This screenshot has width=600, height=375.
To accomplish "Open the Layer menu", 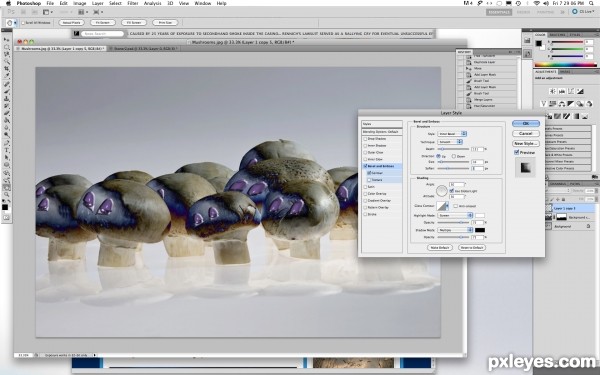I will click(98, 3).
